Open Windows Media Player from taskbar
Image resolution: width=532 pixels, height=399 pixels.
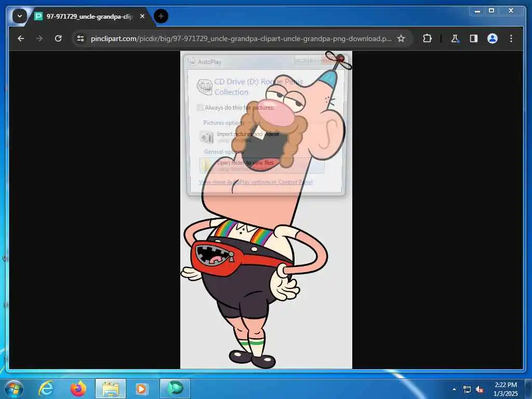[141, 389]
